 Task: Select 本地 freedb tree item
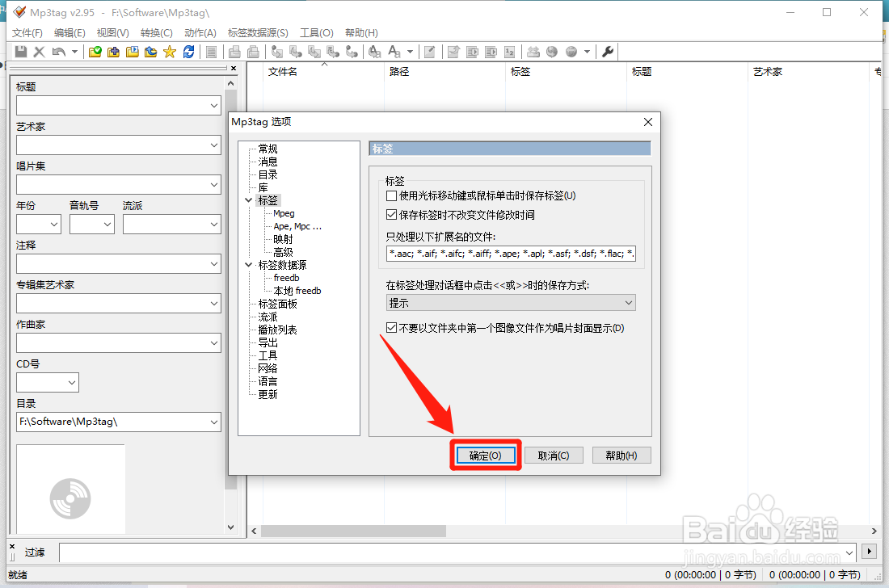[297, 291]
